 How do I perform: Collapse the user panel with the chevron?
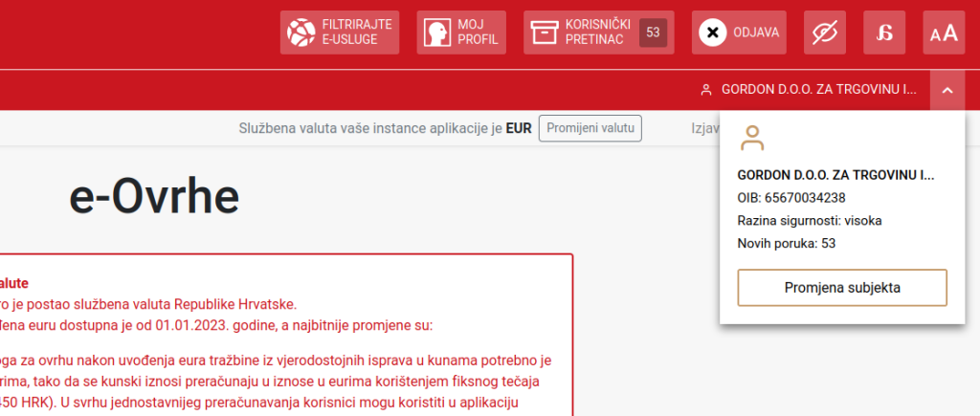(947, 90)
